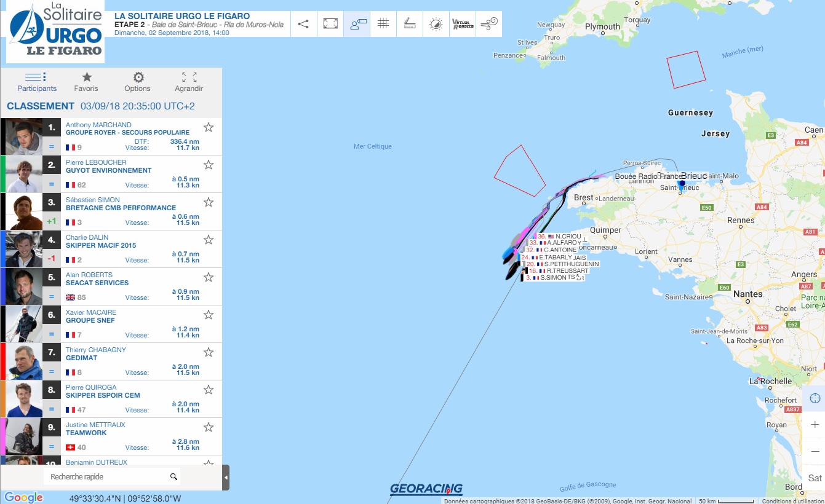Favorite Alan ROBERTS with star
The image size is (825, 504).
point(209,277)
